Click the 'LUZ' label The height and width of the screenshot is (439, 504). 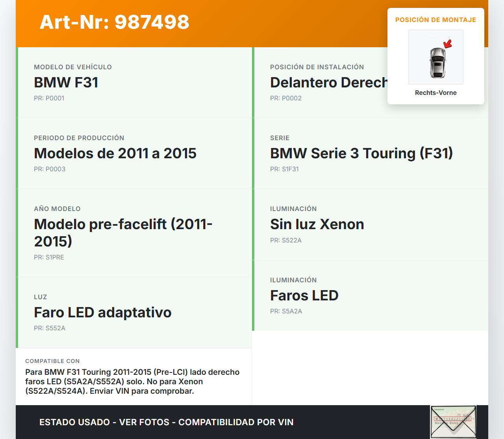(x=41, y=297)
